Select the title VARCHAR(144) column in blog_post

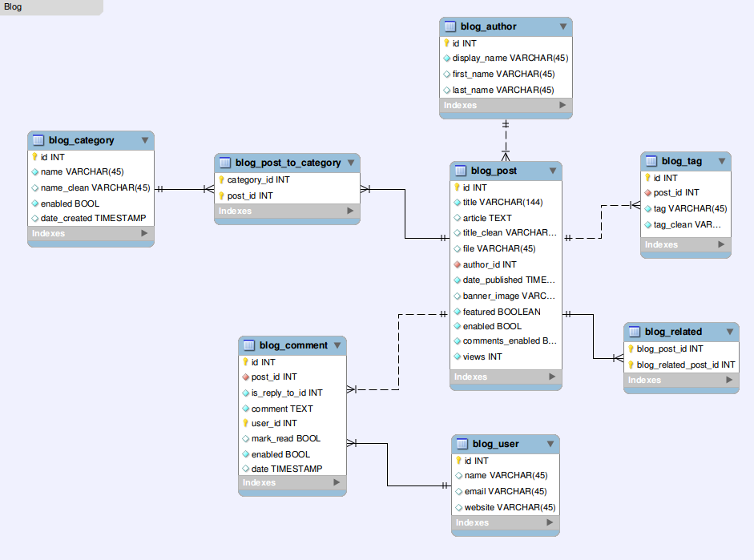point(497,203)
